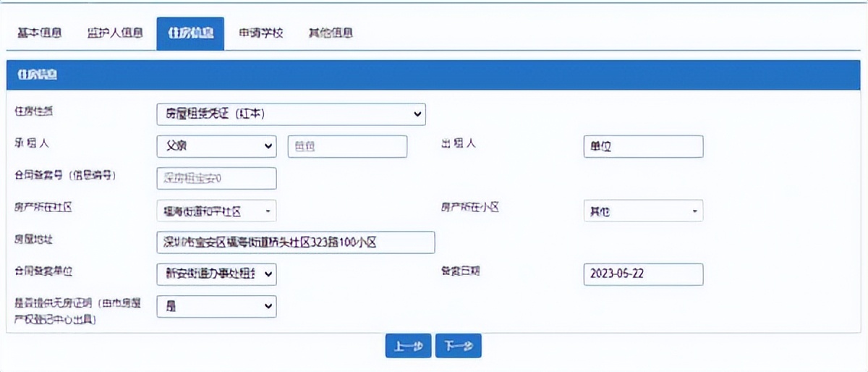The width and height of the screenshot is (868, 372).
Task: Expand the 承租人 dropdown set to 父亲
Action: tap(216, 146)
